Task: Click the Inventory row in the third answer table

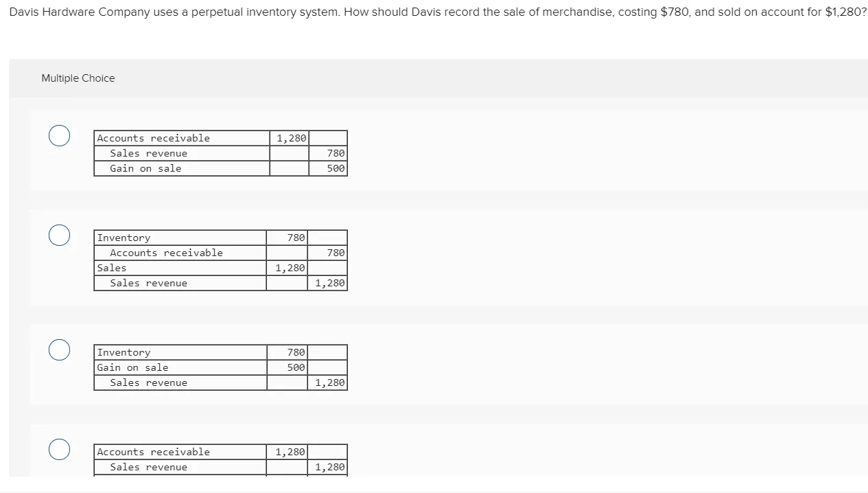Action: (x=220, y=352)
